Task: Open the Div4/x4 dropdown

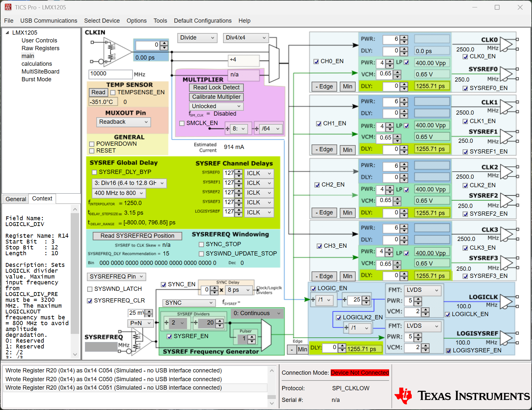Action: tap(246, 38)
